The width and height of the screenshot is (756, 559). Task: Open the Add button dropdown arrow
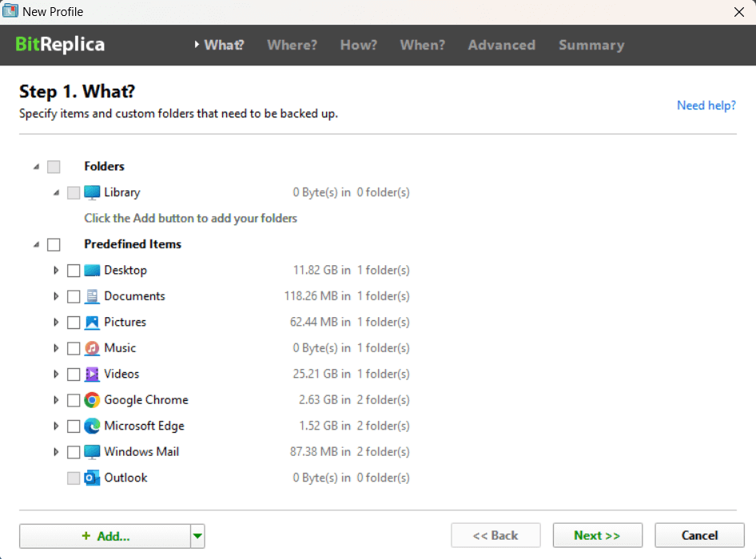pyautogui.click(x=197, y=536)
